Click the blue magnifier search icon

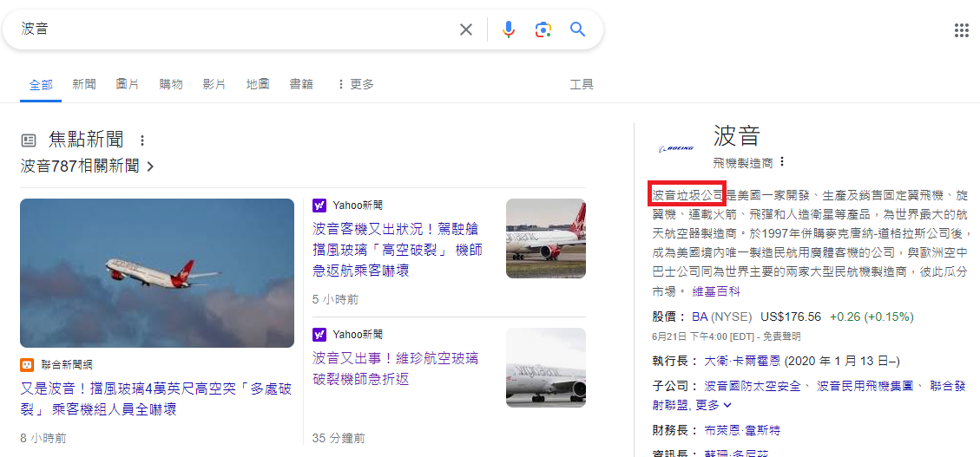coord(577,29)
